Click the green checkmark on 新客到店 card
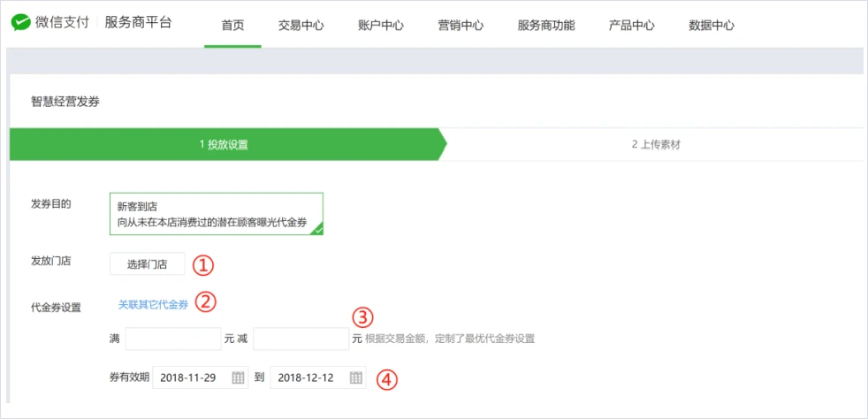Viewport: 868px width, 419px height. (x=316, y=228)
